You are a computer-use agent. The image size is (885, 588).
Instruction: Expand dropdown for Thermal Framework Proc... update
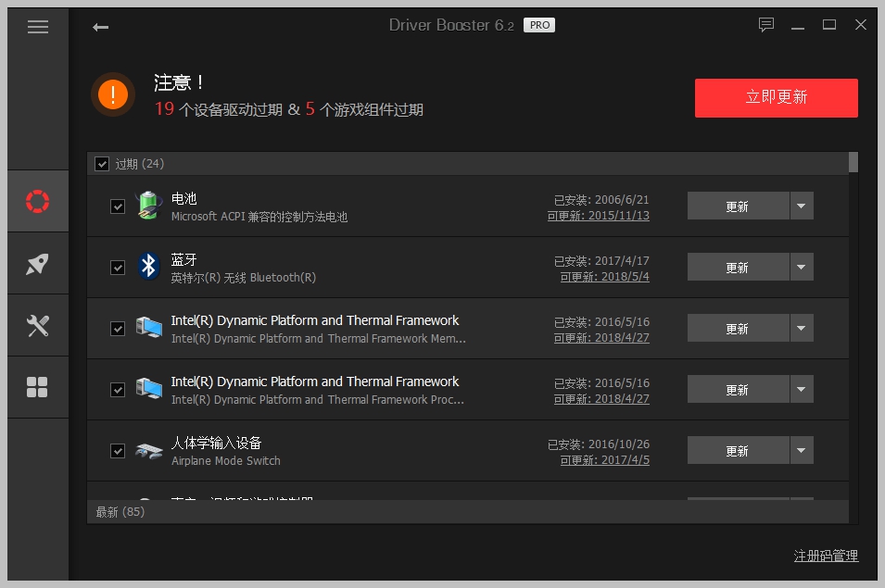pyautogui.click(x=802, y=389)
